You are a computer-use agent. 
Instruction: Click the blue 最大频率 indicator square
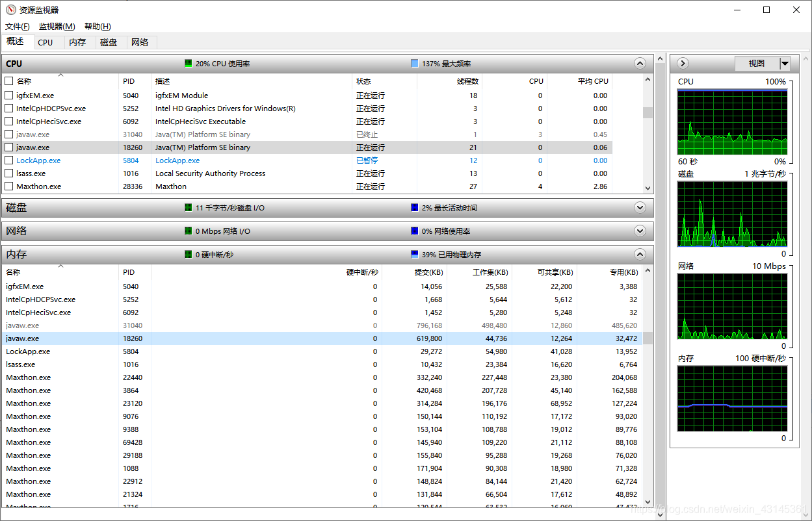415,64
